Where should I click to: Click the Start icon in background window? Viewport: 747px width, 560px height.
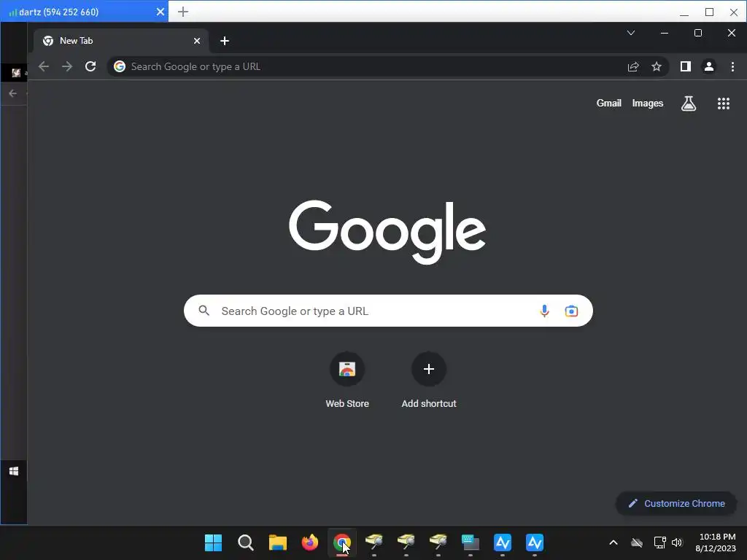(x=14, y=471)
